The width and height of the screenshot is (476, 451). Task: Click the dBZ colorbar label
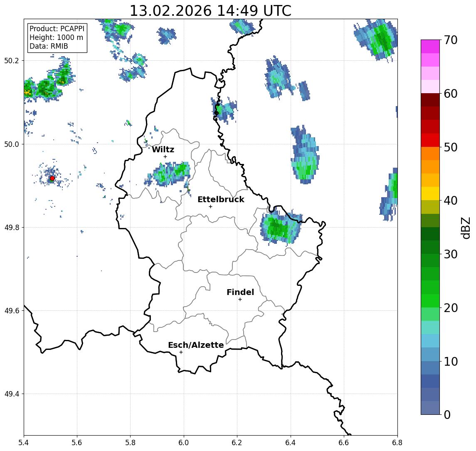[x=466, y=228]
